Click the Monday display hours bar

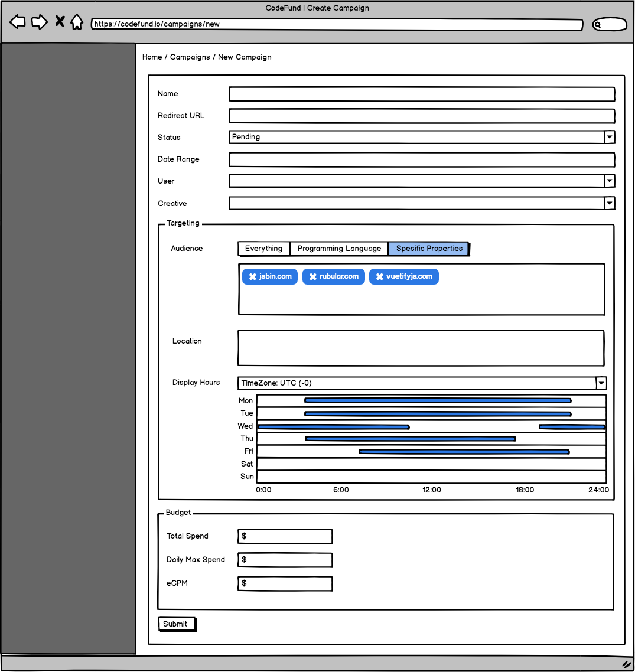pos(437,400)
